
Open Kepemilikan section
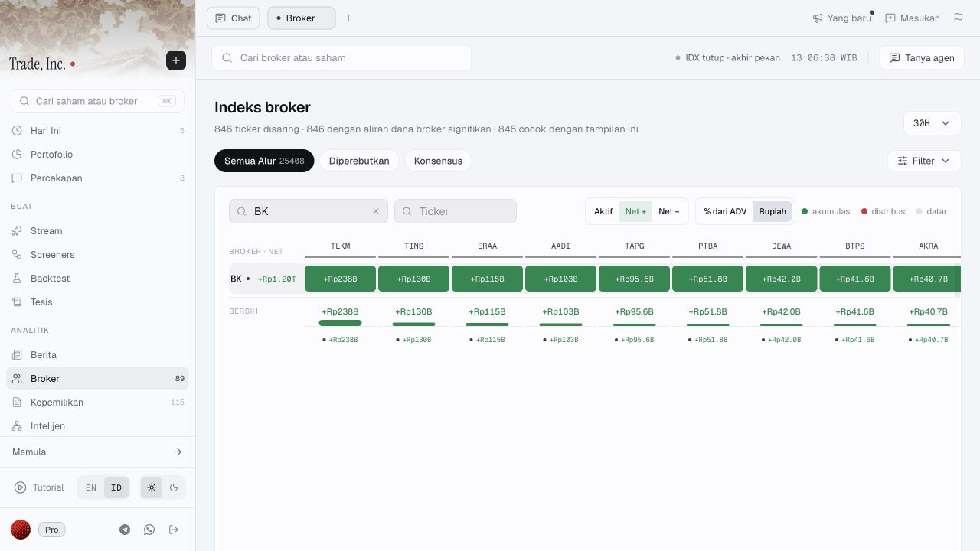(98, 403)
